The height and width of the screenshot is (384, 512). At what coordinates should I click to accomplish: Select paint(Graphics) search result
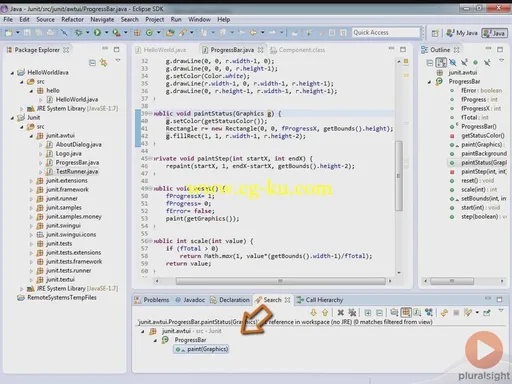[202, 349]
